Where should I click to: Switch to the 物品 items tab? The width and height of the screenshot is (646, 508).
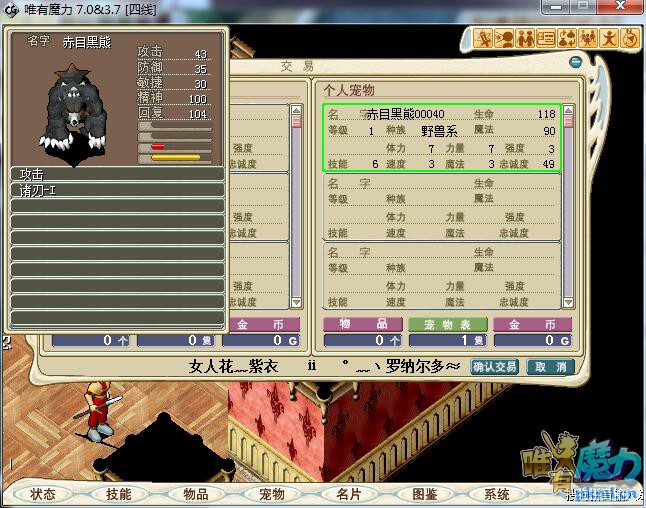pyautogui.click(x=356, y=325)
